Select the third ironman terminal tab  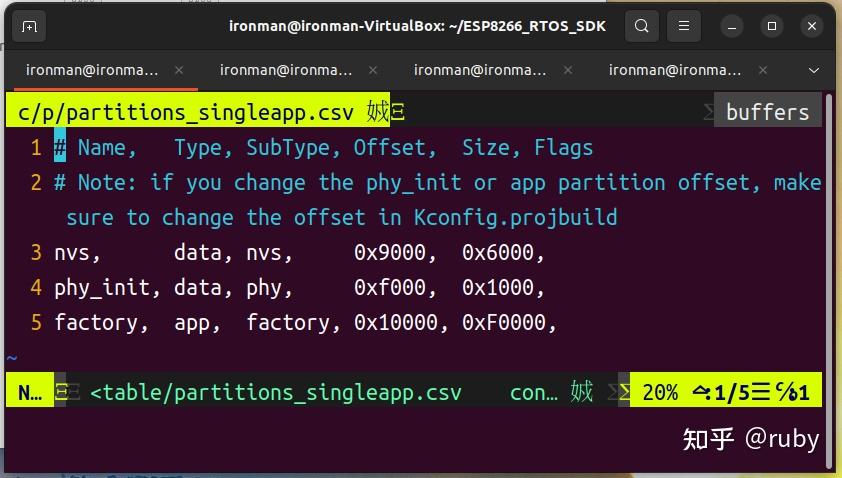tap(480, 70)
